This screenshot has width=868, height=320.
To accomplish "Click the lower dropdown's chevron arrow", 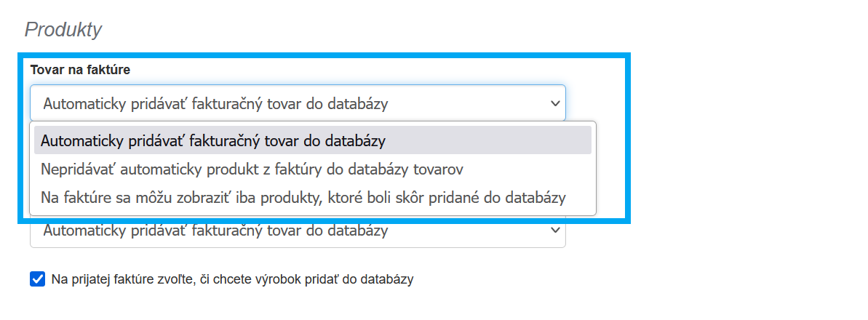I will pyautogui.click(x=554, y=231).
